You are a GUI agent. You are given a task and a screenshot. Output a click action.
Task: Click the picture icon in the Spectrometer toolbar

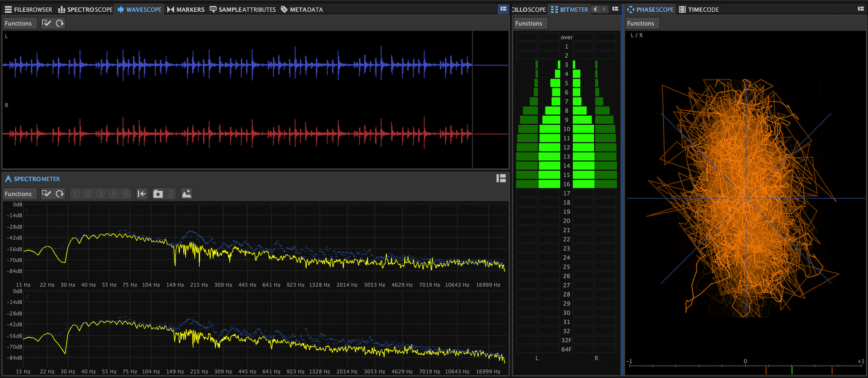coord(187,194)
